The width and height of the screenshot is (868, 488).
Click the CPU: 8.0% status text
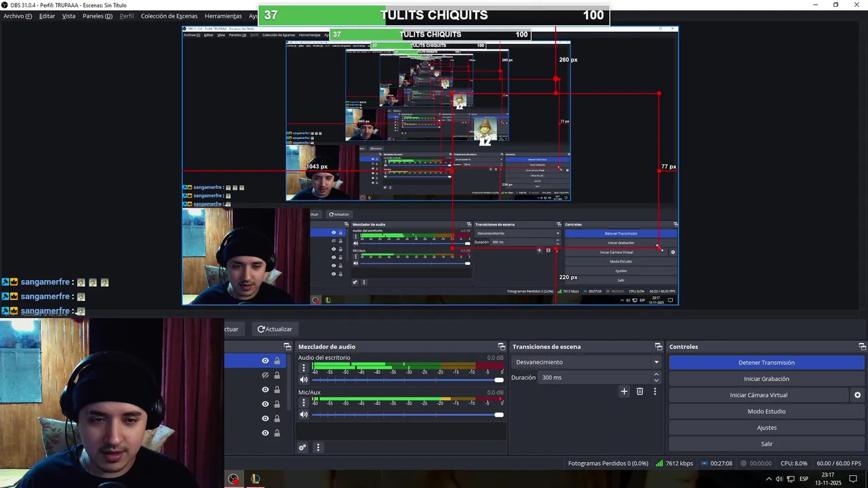tap(794, 464)
